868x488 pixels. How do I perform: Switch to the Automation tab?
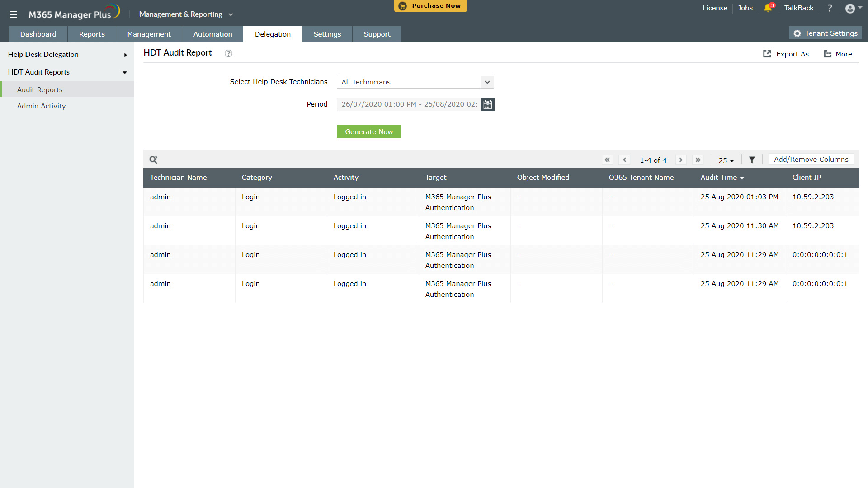click(x=212, y=34)
